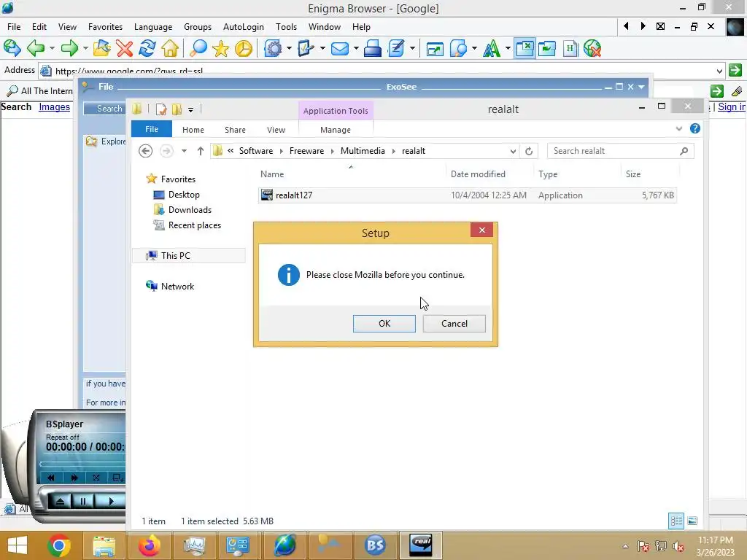Screen dimensions: 747x560
Task: Open Firefox from the taskbar
Action: [149, 545]
